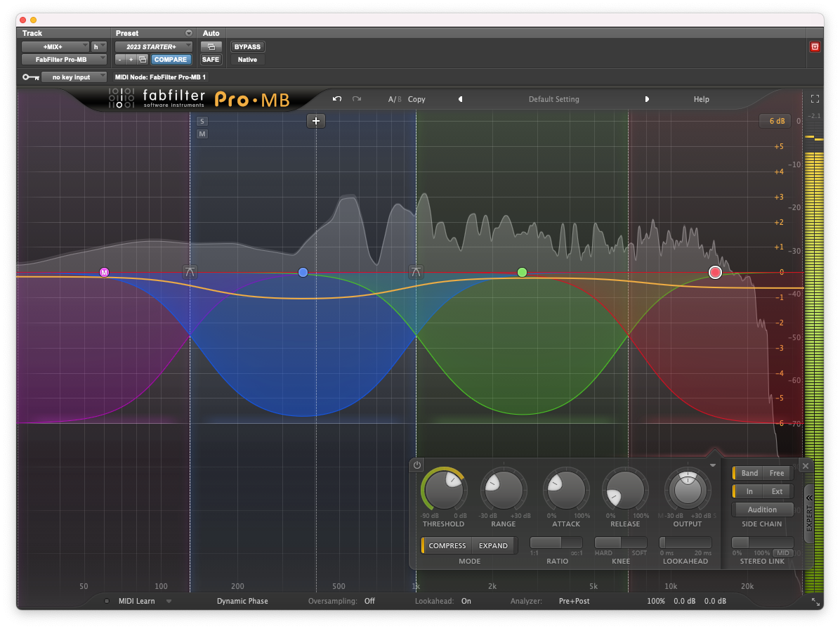The height and width of the screenshot is (629, 840).
Task: Select the red band dot
Action: coord(715,273)
